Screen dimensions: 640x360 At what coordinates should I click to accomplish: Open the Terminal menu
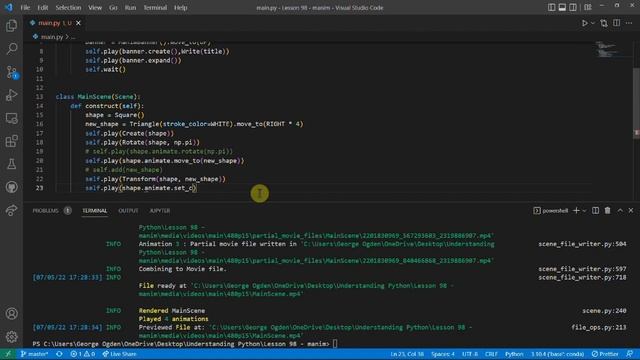155,7
